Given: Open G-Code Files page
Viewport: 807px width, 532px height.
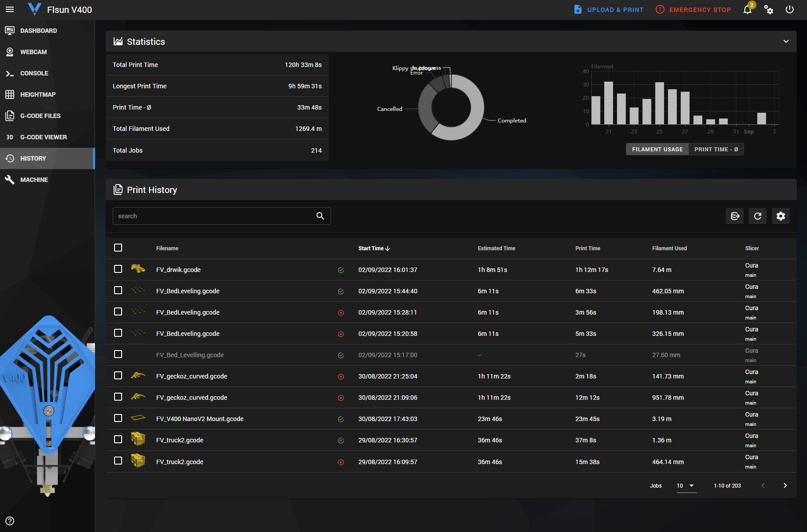Looking at the screenshot, I should 47,116.
